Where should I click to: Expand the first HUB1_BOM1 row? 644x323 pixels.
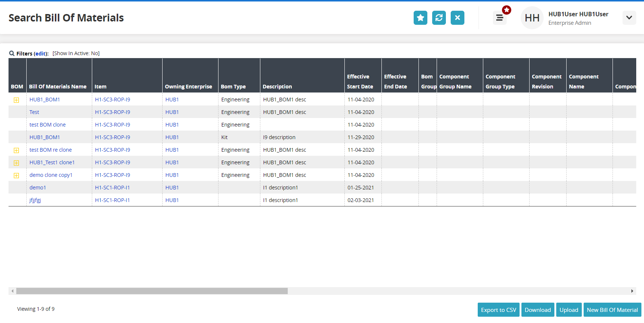pyautogui.click(x=16, y=100)
